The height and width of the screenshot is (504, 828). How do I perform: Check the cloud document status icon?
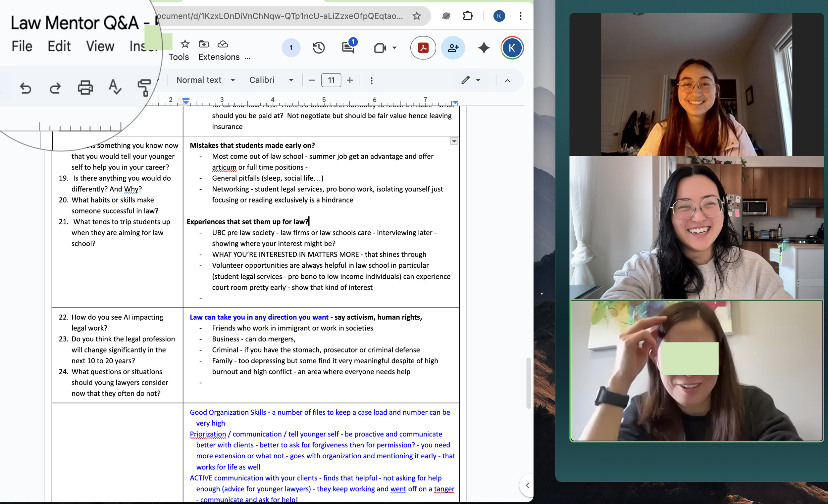[223, 44]
